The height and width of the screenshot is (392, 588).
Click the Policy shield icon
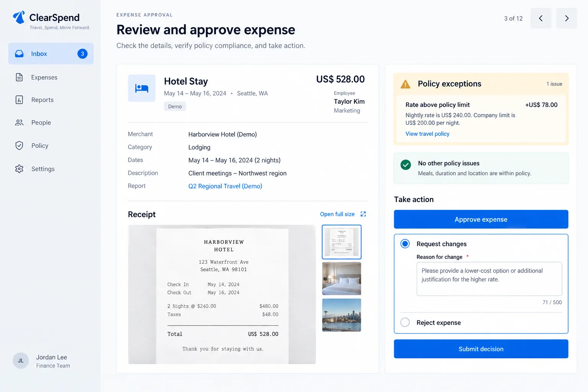coord(19,145)
